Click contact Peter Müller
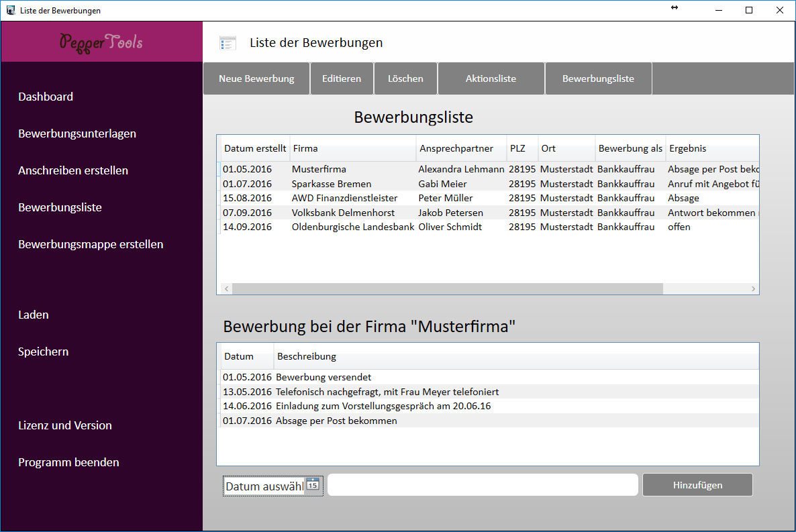The image size is (796, 532). click(445, 198)
